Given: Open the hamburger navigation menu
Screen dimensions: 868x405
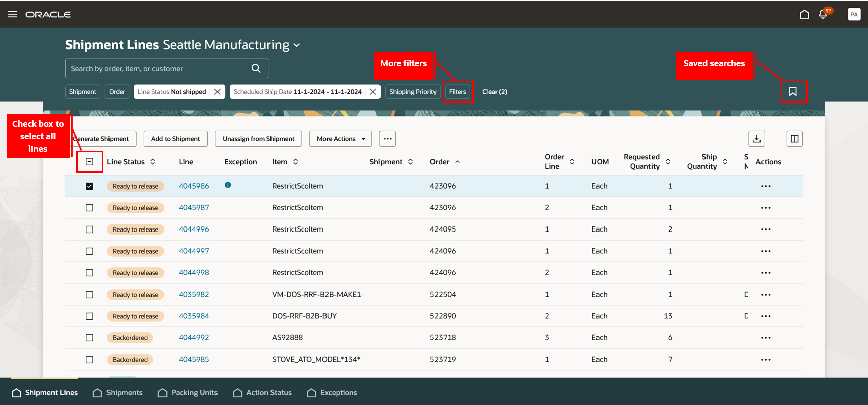Looking at the screenshot, I should pos(13,14).
